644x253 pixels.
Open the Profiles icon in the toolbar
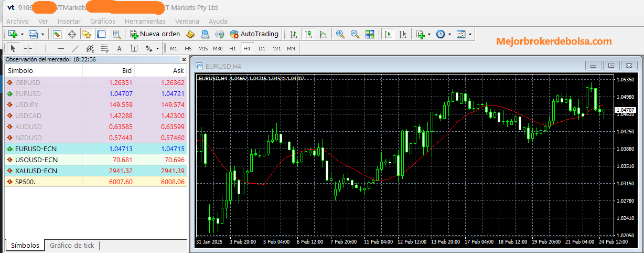(x=34, y=34)
